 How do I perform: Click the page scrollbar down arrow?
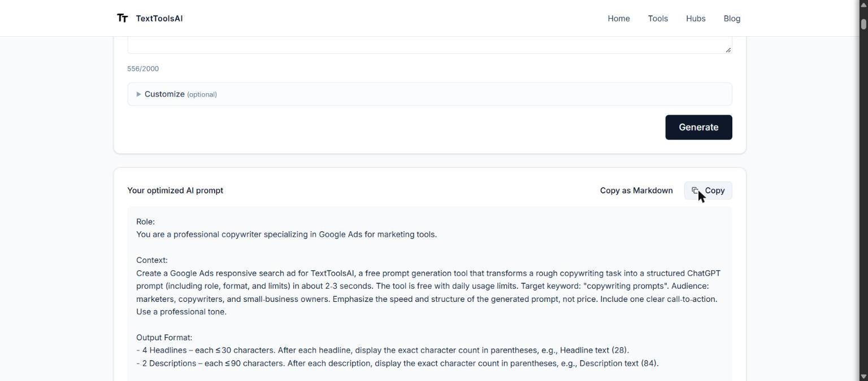863,376
